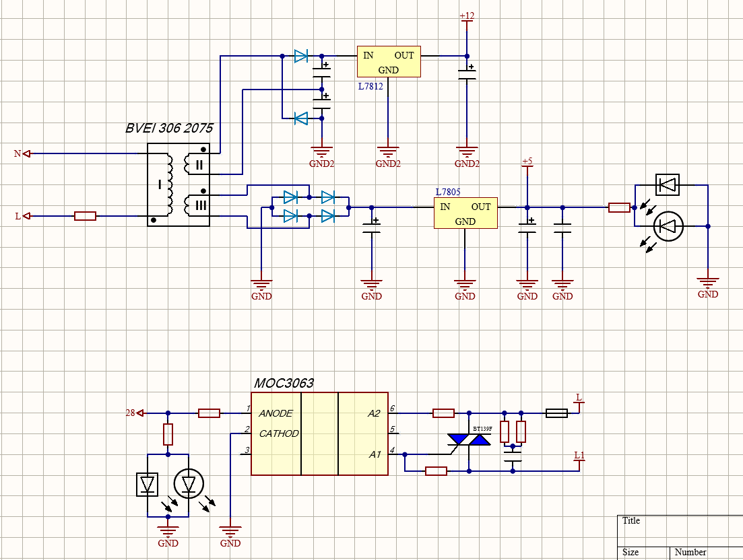
Task: Pick the resistor on the L input line
Action: [85, 216]
